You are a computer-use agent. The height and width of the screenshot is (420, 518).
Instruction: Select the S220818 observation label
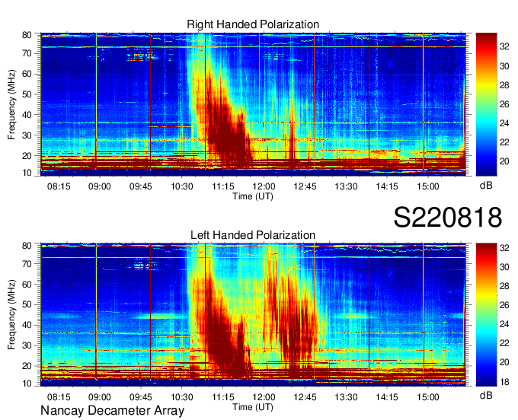coord(448,218)
